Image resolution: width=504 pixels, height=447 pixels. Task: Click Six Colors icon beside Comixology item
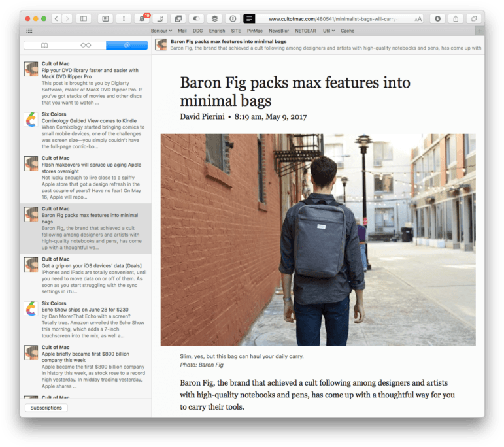click(31, 120)
